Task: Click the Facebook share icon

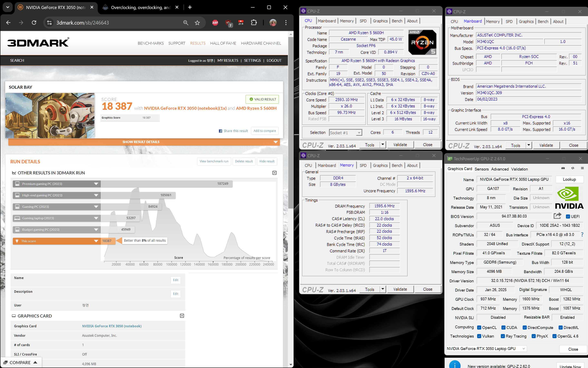Action: click(x=220, y=131)
